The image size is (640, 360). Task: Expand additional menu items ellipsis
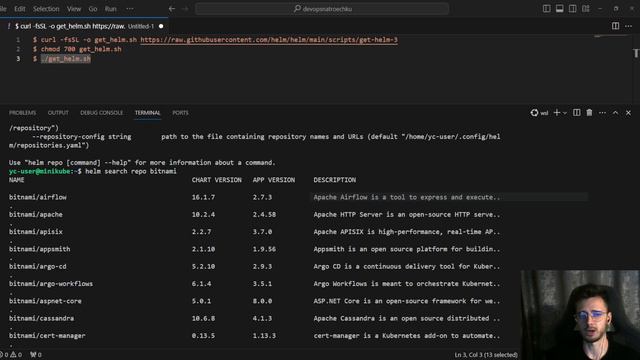130,9
